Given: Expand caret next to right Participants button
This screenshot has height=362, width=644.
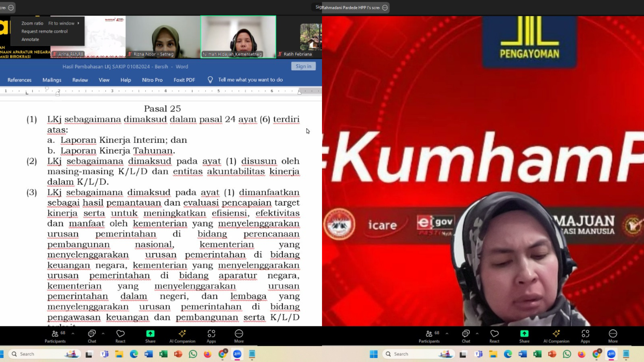Looking at the screenshot, I should 447,334.
